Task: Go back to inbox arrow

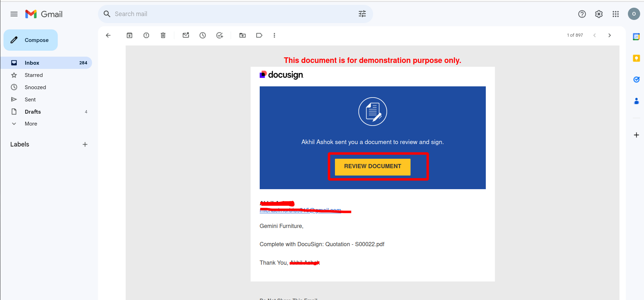Action: [x=108, y=35]
